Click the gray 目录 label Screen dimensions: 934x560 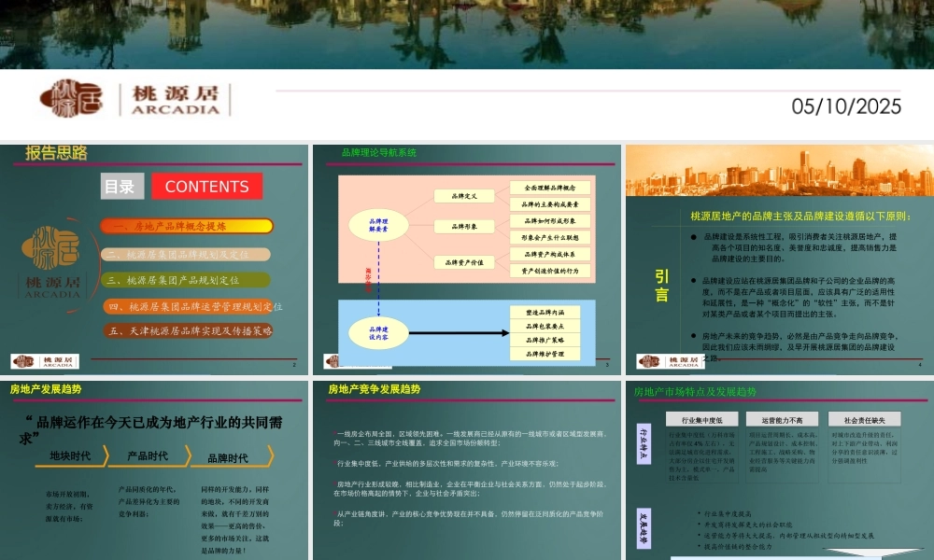tap(122, 187)
